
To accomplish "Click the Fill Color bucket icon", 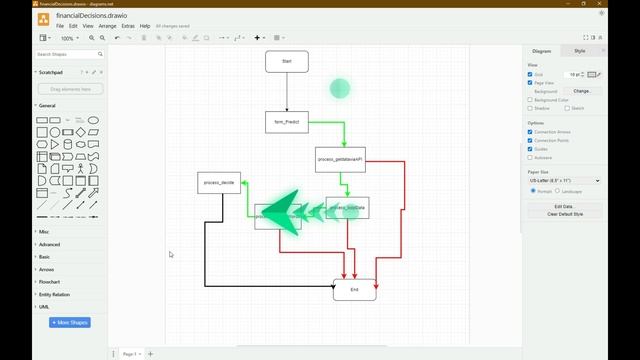I will [x=184, y=38].
